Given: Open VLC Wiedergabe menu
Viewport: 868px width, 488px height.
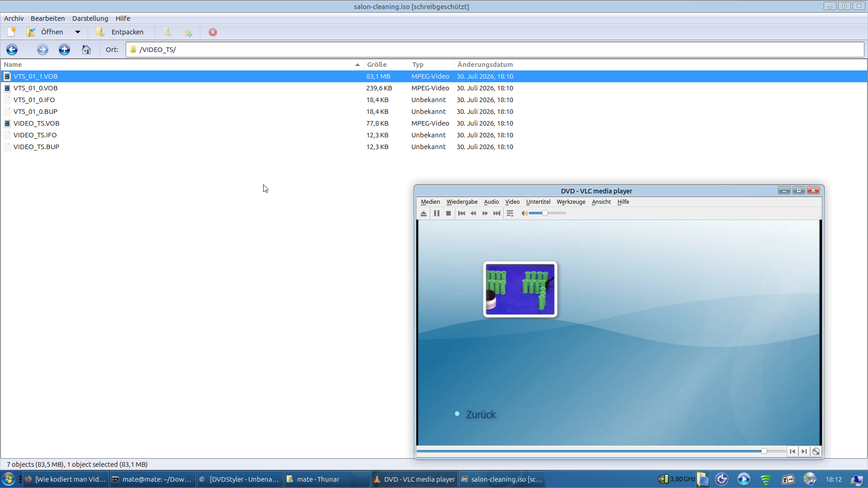Looking at the screenshot, I should 462,202.
